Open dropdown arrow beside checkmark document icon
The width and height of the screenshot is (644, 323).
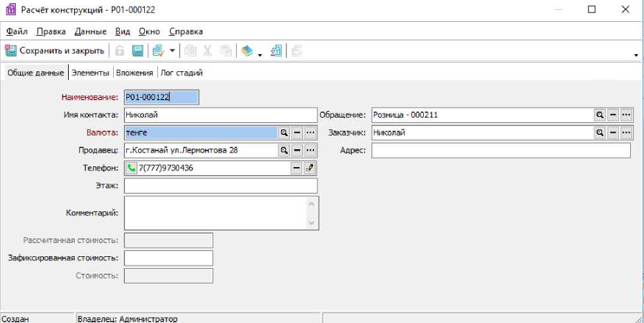click(172, 51)
